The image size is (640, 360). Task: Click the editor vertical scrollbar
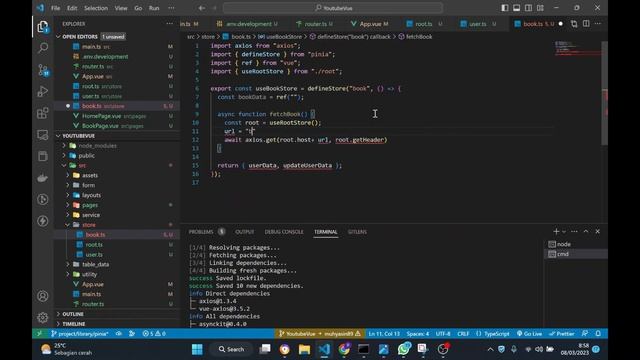pos(604,92)
